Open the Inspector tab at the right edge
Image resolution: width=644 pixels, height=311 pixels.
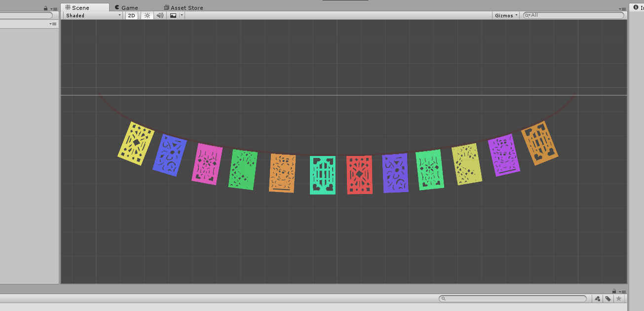pyautogui.click(x=638, y=7)
